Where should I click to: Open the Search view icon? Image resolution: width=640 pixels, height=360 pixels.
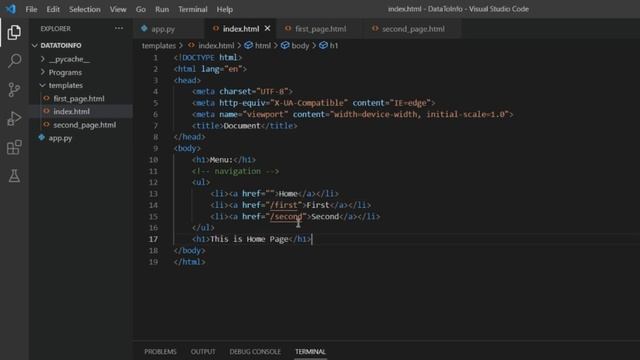click(x=14, y=61)
